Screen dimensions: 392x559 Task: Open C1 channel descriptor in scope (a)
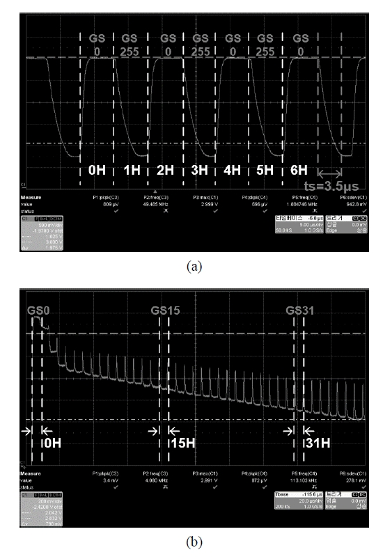pos(42,233)
